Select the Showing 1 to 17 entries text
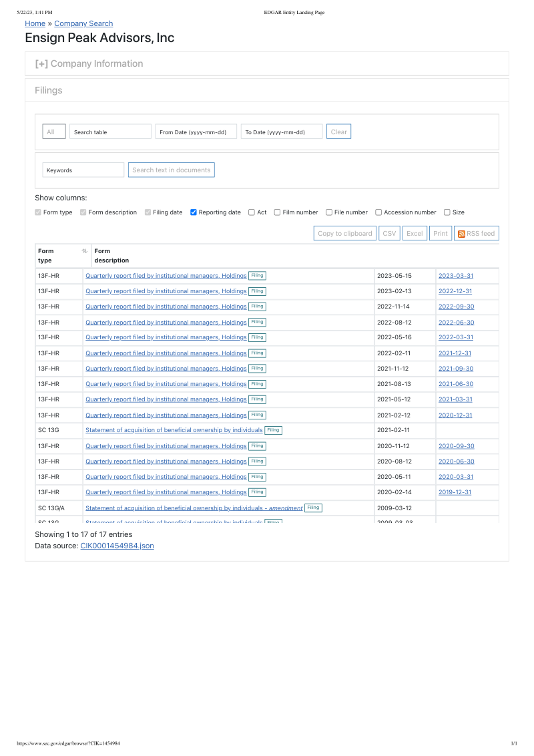This screenshot has width=534, height=756. (x=83, y=534)
